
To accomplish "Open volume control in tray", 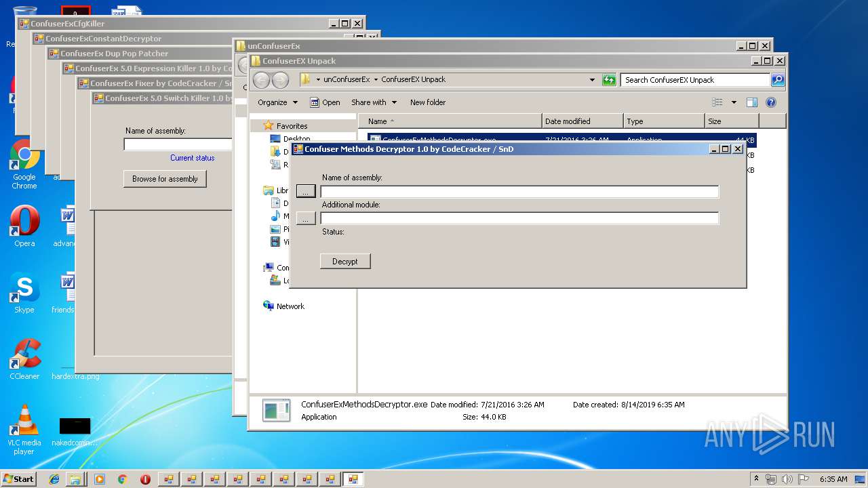I will click(787, 479).
